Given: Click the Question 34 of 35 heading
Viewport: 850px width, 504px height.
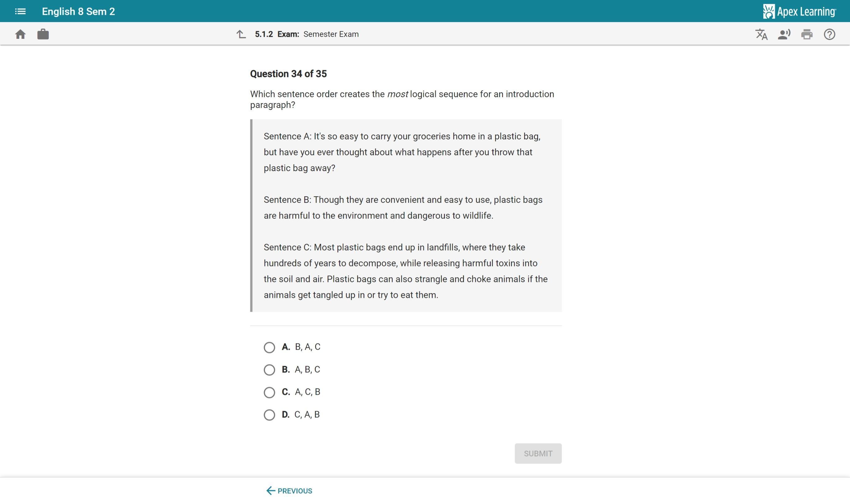Looking at the screenshot, I should point(288,74).
